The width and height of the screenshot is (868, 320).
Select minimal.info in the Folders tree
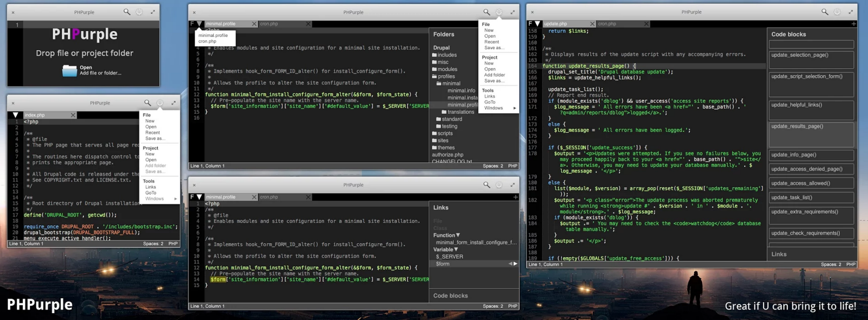(461, 90)
